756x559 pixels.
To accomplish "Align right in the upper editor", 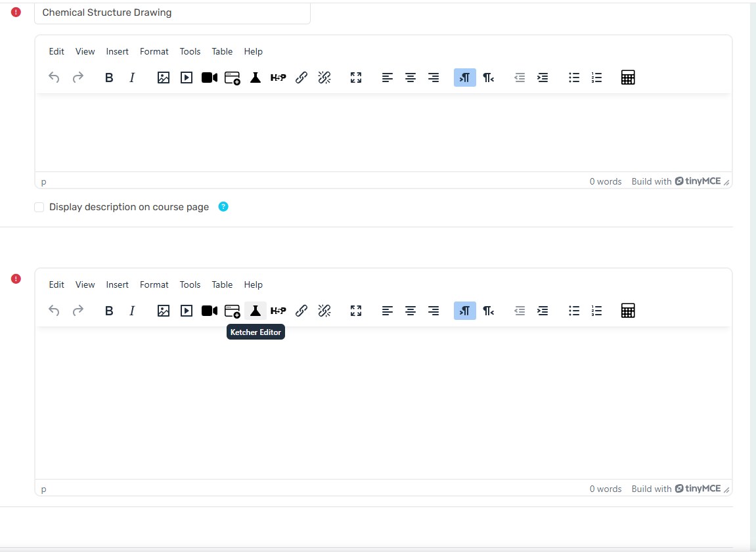I will point(434,78).
